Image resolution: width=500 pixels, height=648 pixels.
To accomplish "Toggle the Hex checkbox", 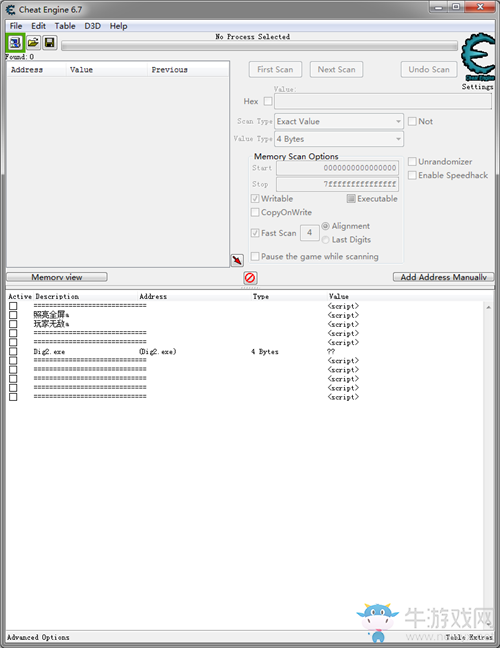I will [268, 101].
